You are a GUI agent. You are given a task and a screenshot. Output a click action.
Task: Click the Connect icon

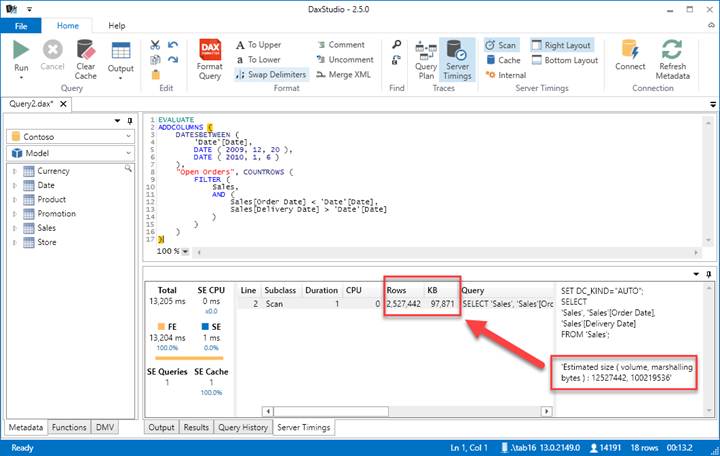click(630, 50)
